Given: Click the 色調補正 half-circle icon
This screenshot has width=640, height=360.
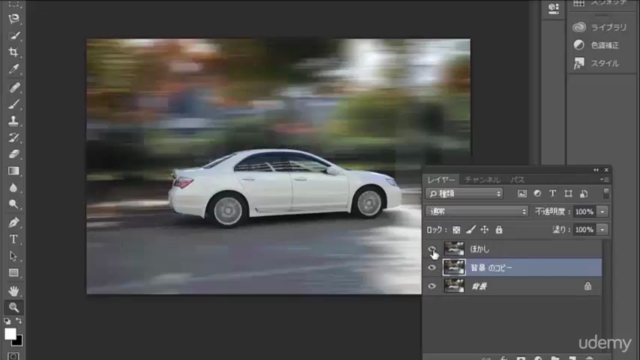Looking at the screenshot, I should pos(579,45).
